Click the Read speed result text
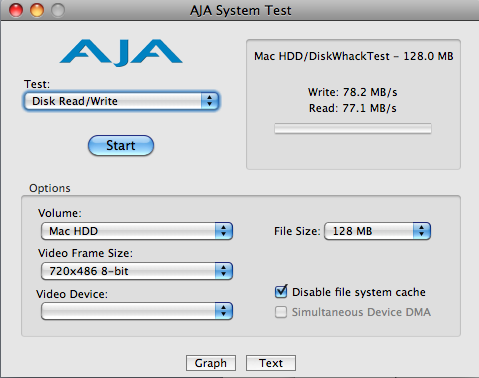 coord(353,108)
